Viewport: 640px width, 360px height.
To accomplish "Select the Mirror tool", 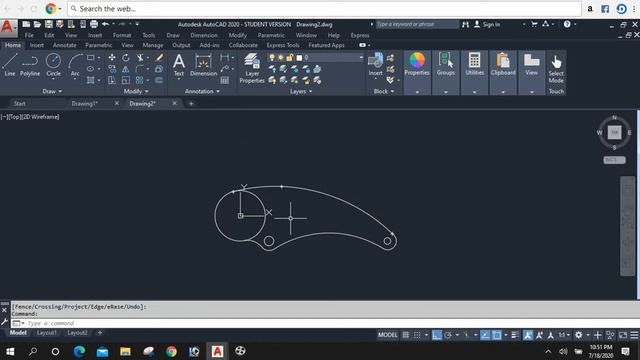I will (126, 69).
